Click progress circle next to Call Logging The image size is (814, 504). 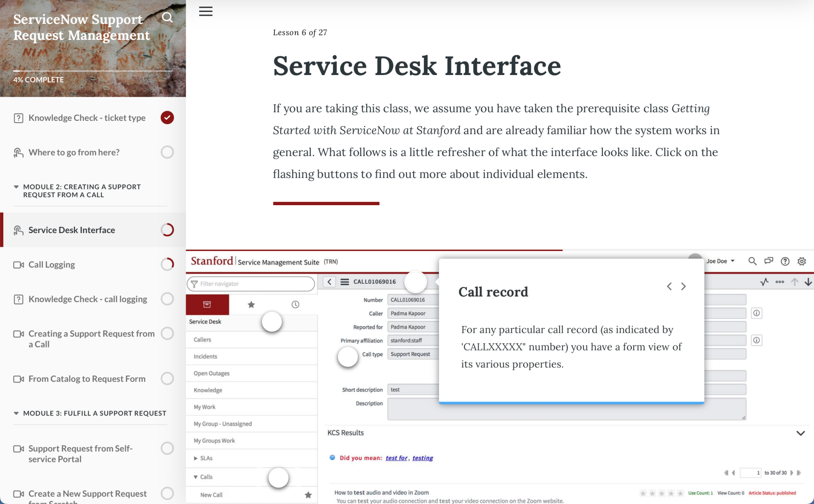[x=167, y=265]
